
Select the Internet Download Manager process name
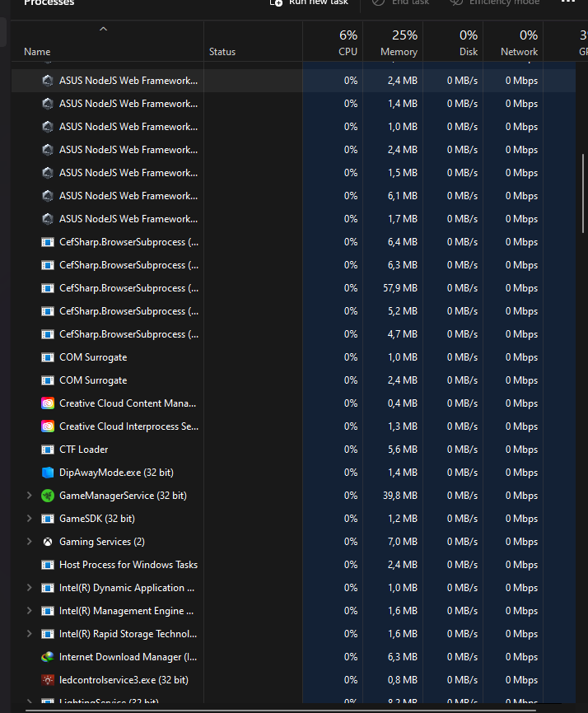128,657
